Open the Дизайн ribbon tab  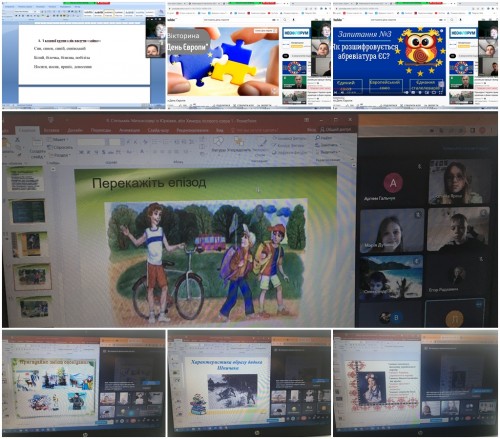(x=75, y=130)
